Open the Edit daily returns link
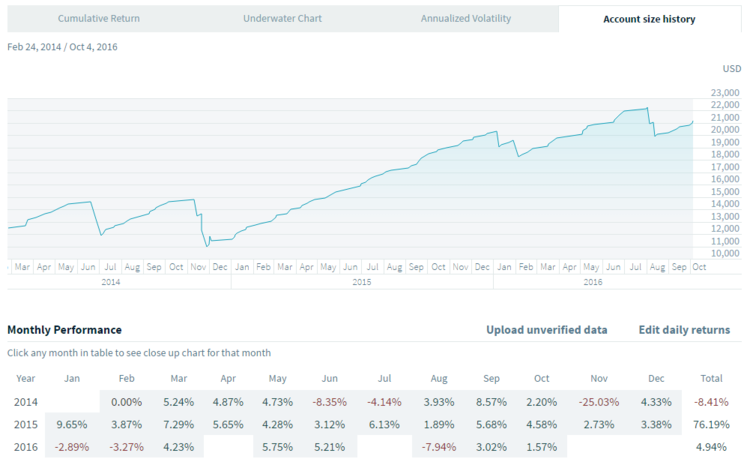750x468 pixels. 684,330
